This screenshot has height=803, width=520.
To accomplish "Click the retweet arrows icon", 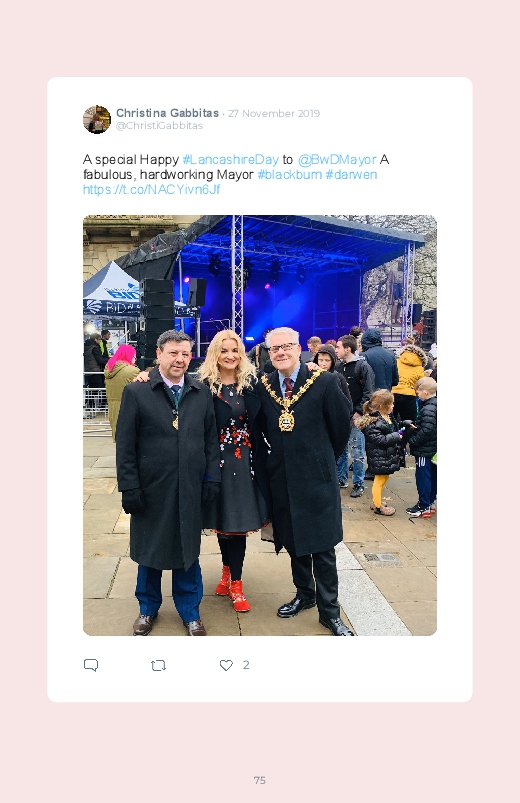I will click(x=158, y=665).
